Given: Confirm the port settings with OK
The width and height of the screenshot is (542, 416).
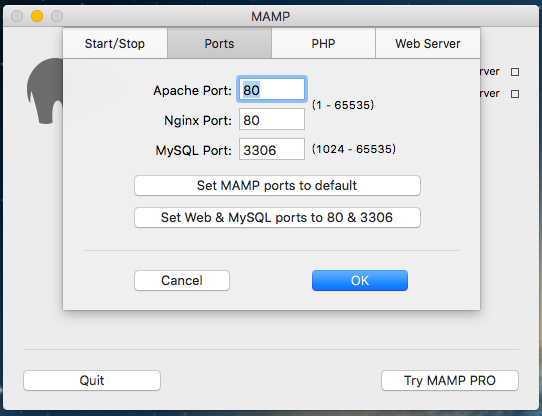Looking at the screenshot, I should pos(360,280).
